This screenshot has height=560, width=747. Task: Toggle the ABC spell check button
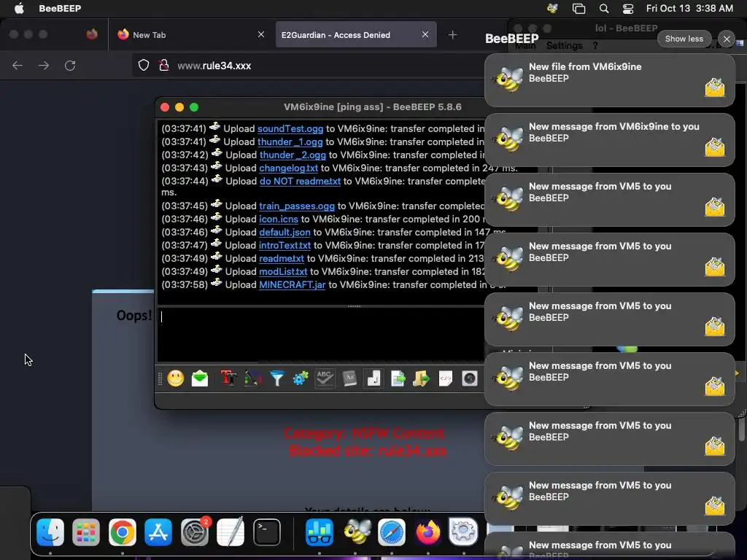(x=325, y=378)
